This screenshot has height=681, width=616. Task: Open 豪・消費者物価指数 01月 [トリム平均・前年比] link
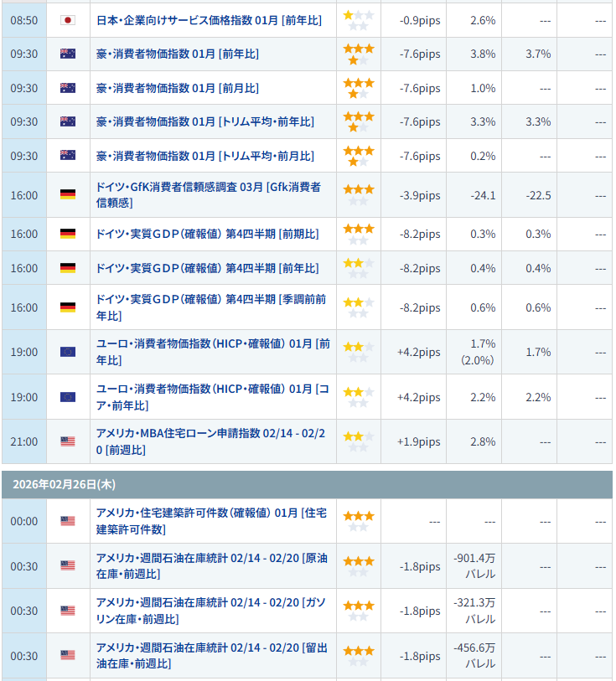pos(205,121)
